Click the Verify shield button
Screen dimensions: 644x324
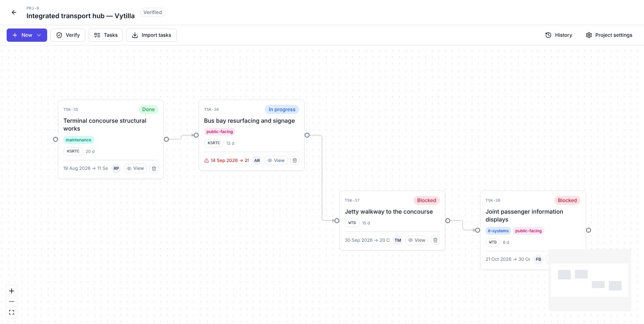coord(68,35)
